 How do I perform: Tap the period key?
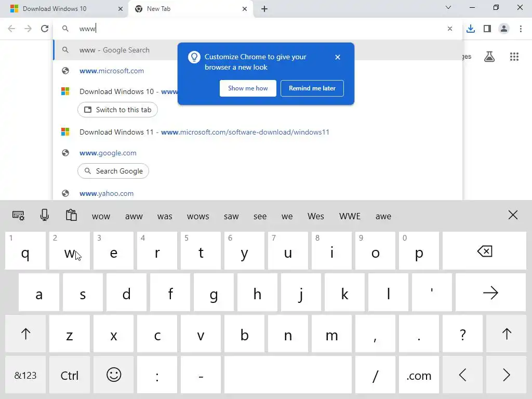(419, 334)
